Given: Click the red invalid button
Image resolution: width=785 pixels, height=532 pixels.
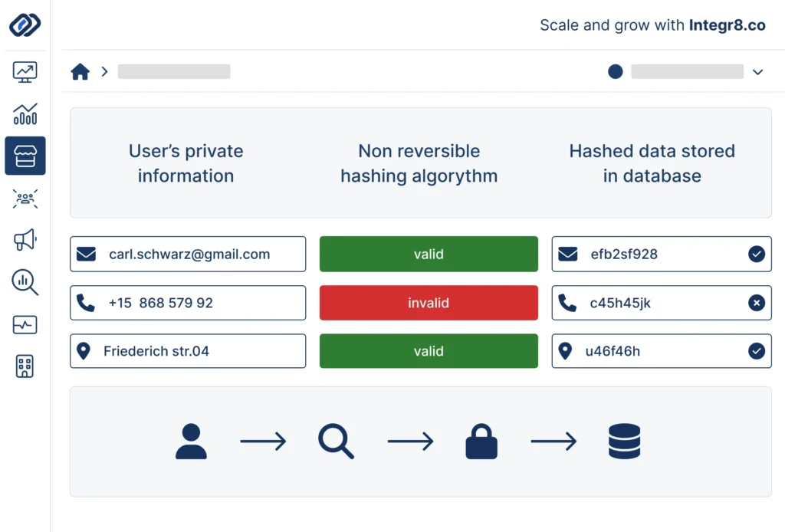Looking at the screenshot, I should [x=429, y=303].
